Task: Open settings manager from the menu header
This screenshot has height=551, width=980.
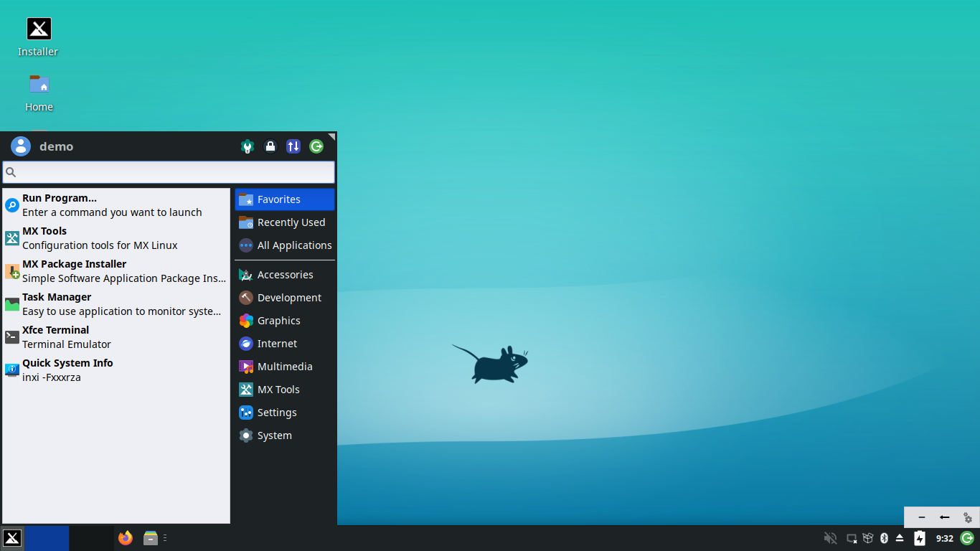Action: (x=248, y=146)
